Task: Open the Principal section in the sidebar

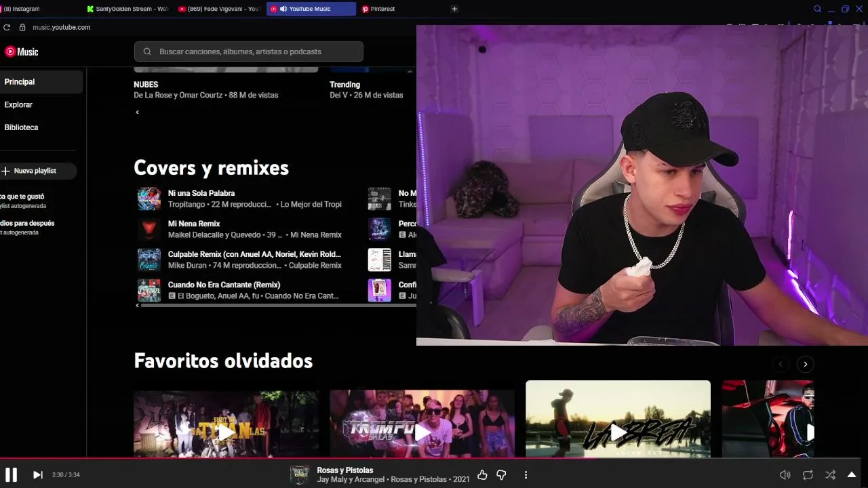Action: coord(41,82)
